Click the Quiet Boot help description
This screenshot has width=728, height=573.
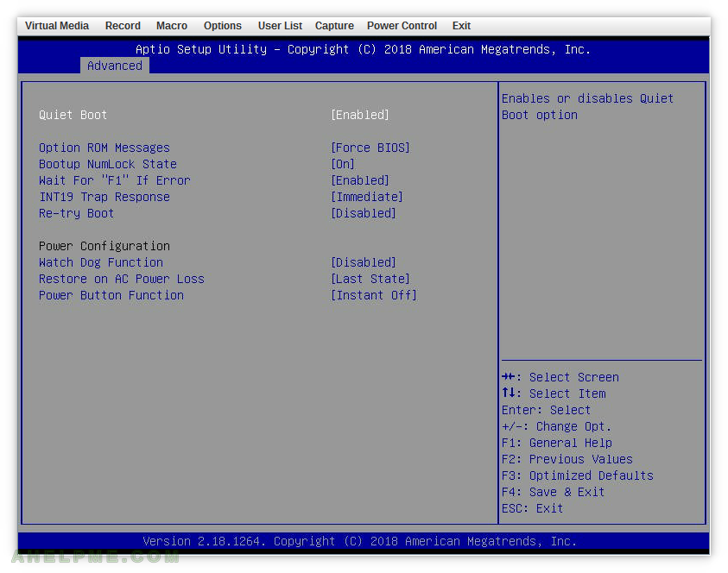tap(587, 106)
